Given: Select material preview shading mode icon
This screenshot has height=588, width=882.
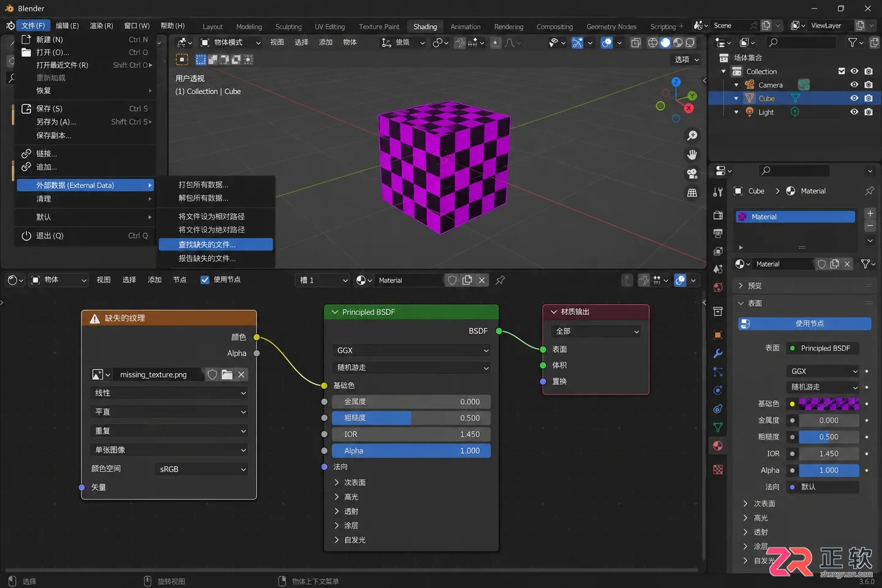Looking at the screenshot, I should [678, 43].
